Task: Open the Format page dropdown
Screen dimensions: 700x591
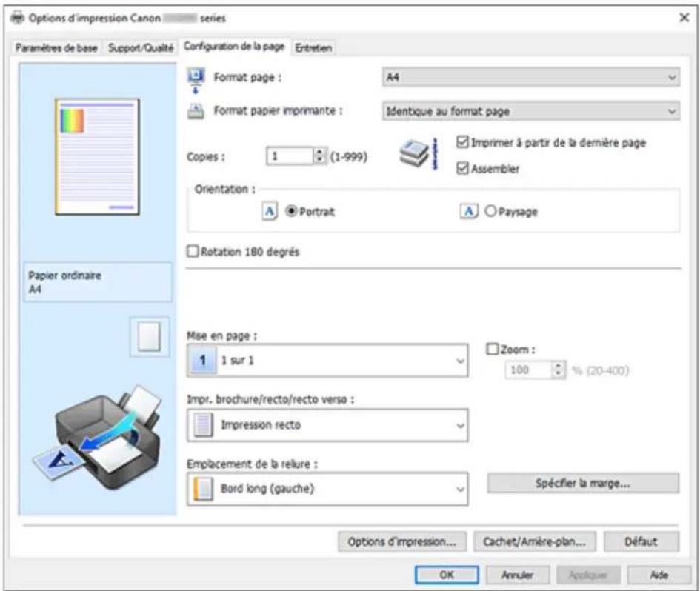Action: (531, 77)
